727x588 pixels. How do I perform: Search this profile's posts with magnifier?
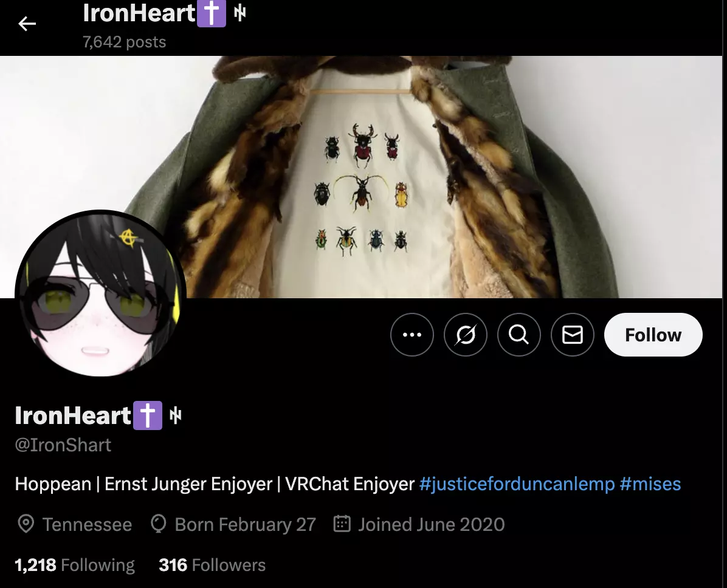pos(519,335)
